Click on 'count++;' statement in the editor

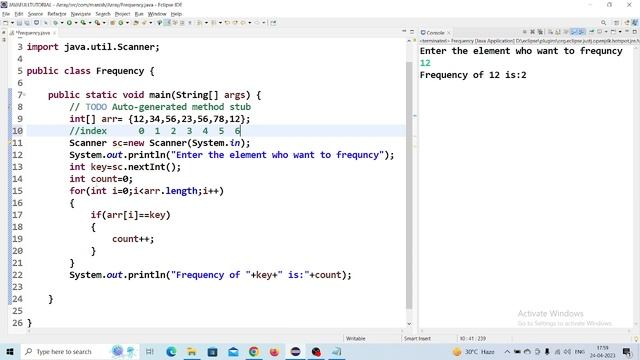point(133,239)
